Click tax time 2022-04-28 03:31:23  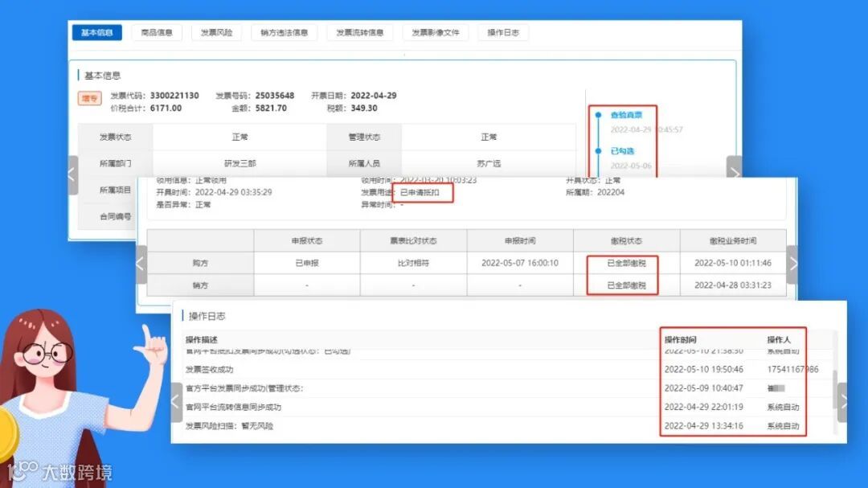[733, 285]
